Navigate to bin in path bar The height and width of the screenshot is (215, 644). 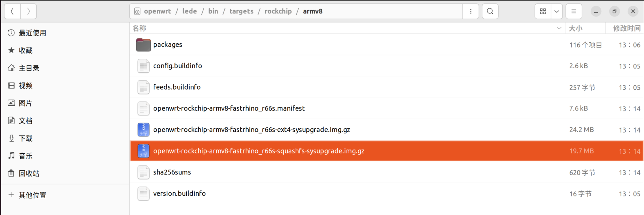pos(213,11)
